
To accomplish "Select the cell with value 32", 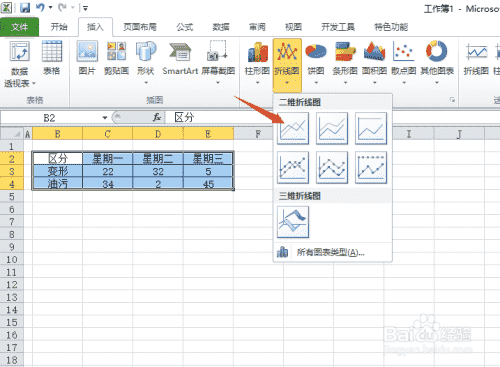I will click(158, 171).
